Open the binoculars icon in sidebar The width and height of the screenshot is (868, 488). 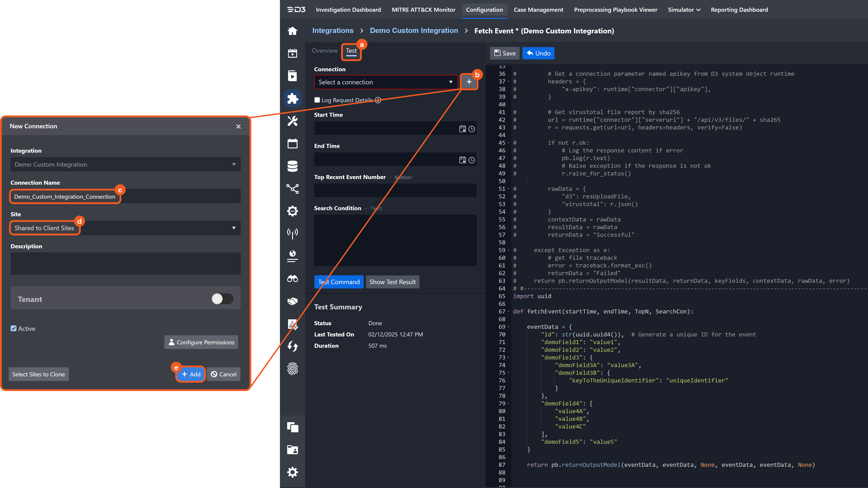[292, 279]
